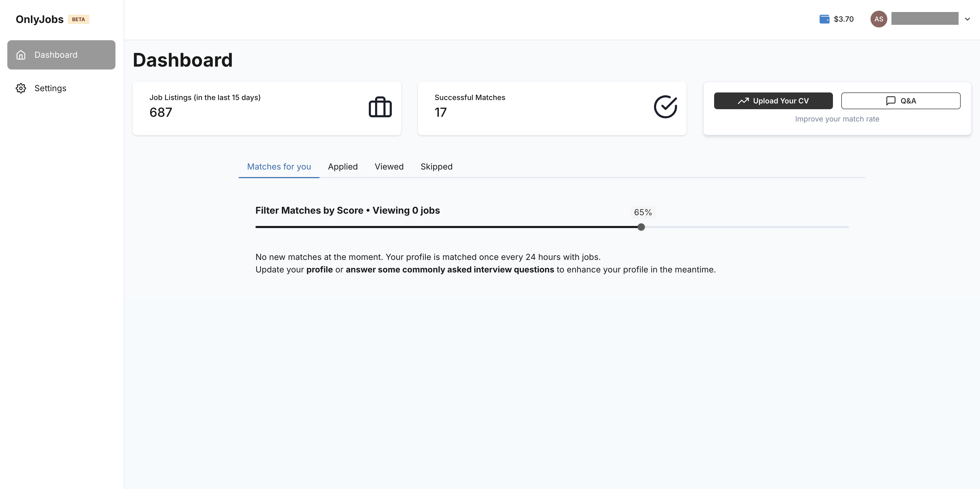This screenshot has width=980, height=489.
Task: Click the chat bubble icon inside Q&A button
Action: pyautogui.click(x=891, y=101)
